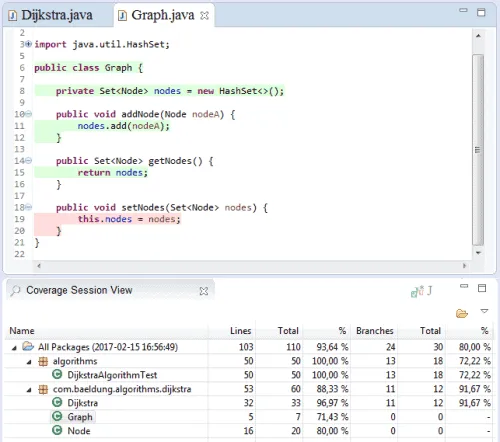Collapse the setNodes method fold marker

point(29,207)
